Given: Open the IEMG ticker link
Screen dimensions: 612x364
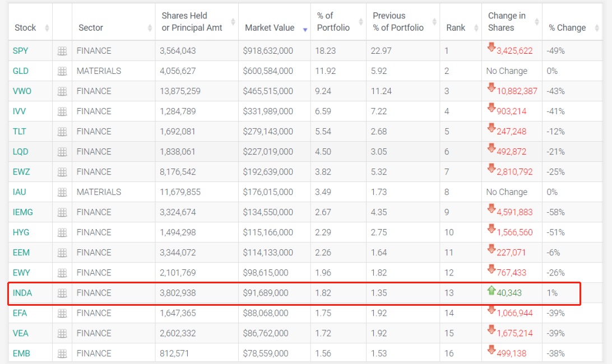Looking at the screenshot, I should (x=22, y=212).
